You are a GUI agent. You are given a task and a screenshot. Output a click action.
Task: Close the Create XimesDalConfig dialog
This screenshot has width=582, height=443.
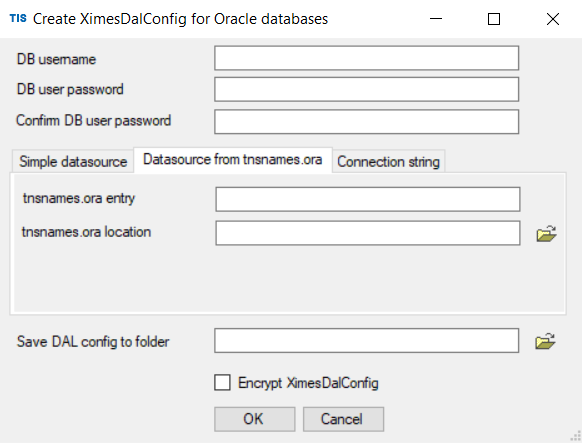[x=553, y=19]
